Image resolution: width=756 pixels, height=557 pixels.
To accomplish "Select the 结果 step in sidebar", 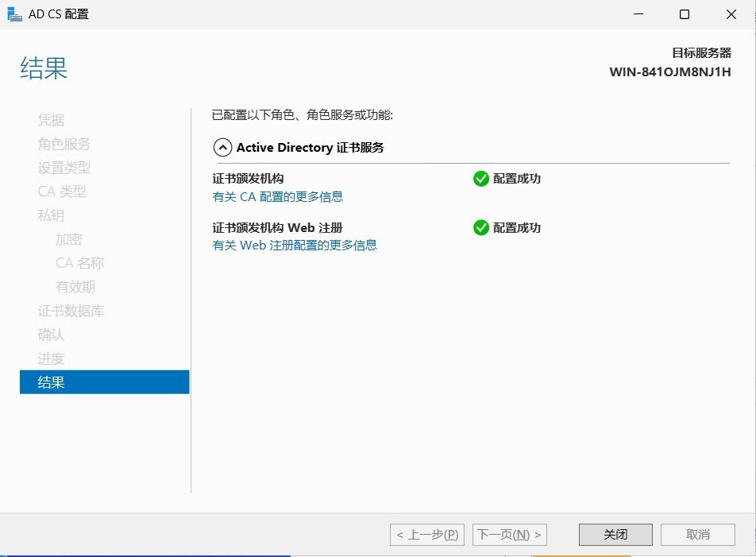I will pyautogui.click(x=105, y=382).
